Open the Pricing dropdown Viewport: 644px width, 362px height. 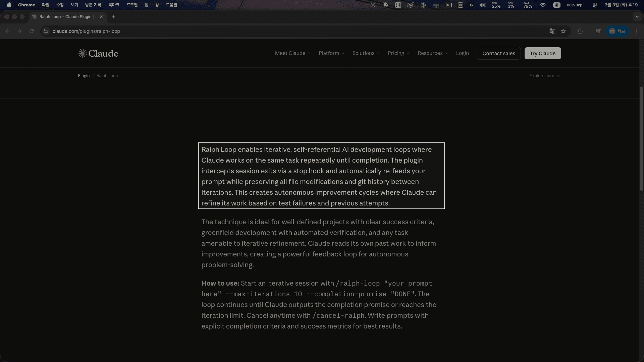click(398, 53)
